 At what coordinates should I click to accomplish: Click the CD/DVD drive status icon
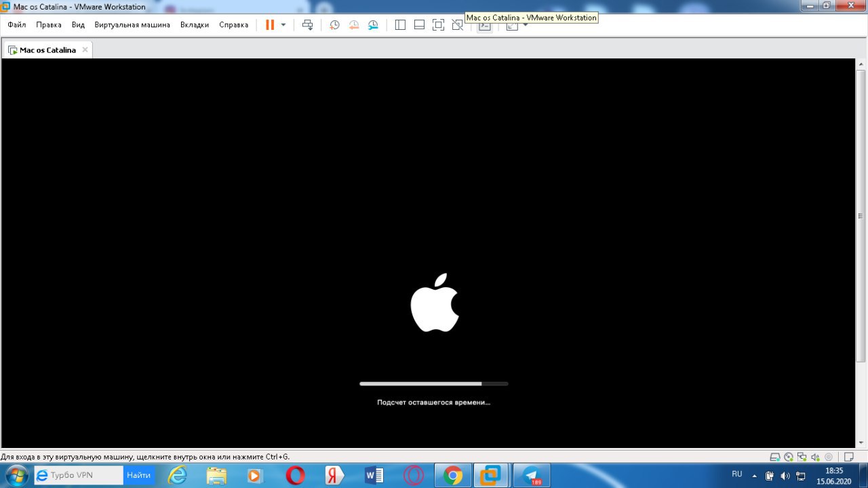[789, 457]
